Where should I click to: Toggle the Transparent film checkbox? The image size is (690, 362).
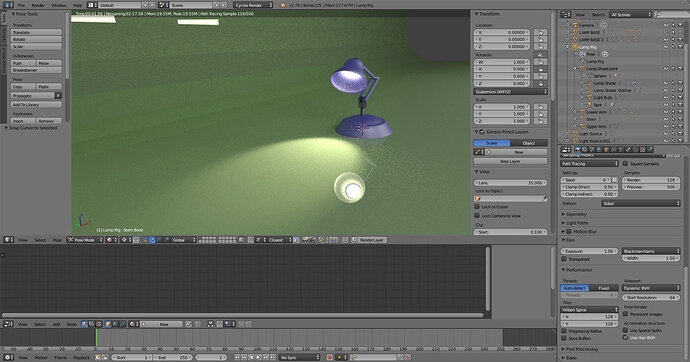[x=564, y=259]
